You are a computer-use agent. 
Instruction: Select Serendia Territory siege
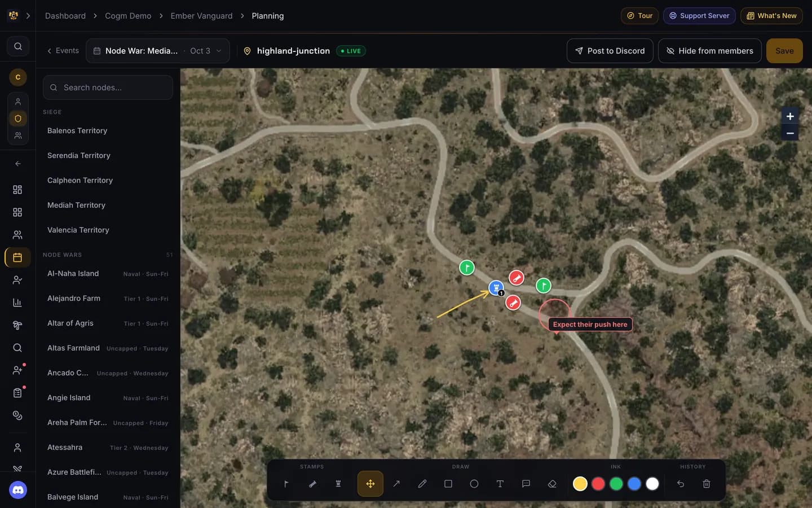coord(108,155)
